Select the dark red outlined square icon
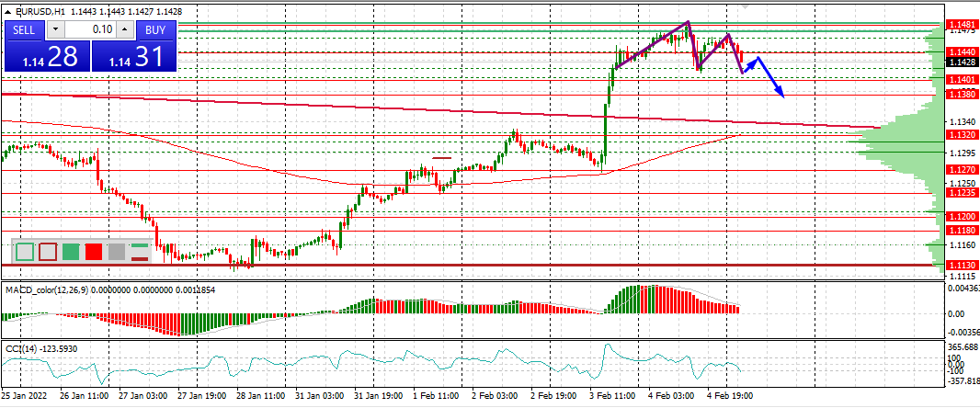This screenshot has width=980, height=408. coord(48,251)
